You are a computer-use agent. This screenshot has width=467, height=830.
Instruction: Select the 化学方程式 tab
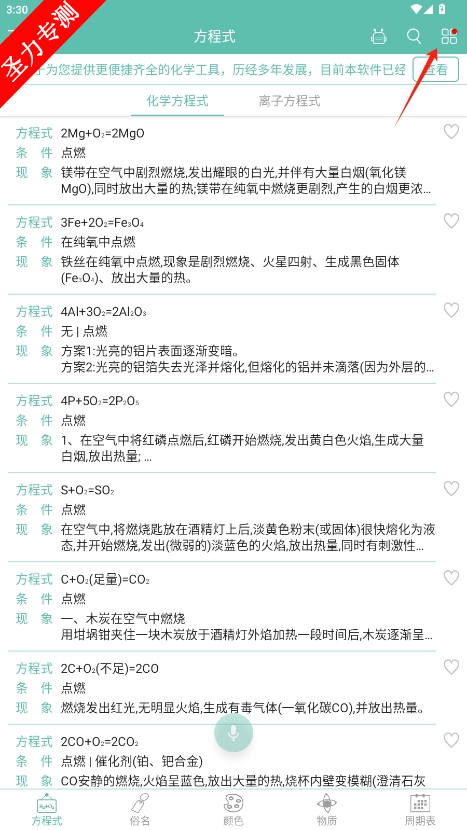pos(177,101)
